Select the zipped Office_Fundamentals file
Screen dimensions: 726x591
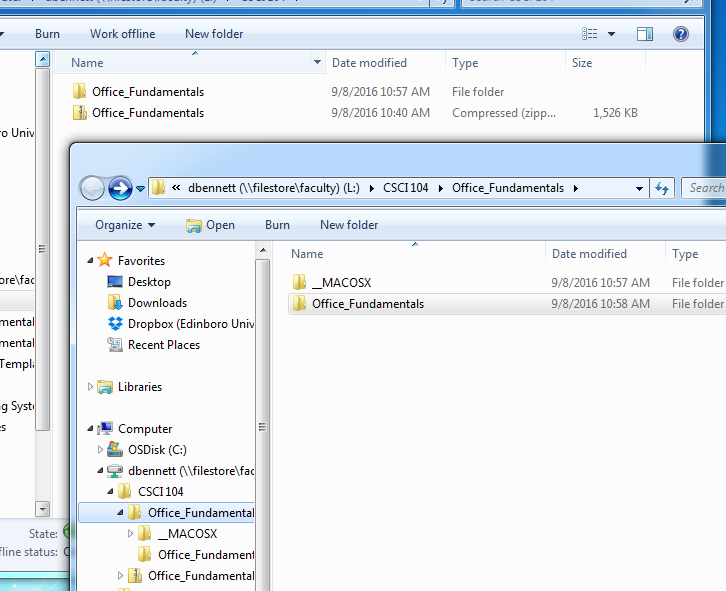pos(147,113)
